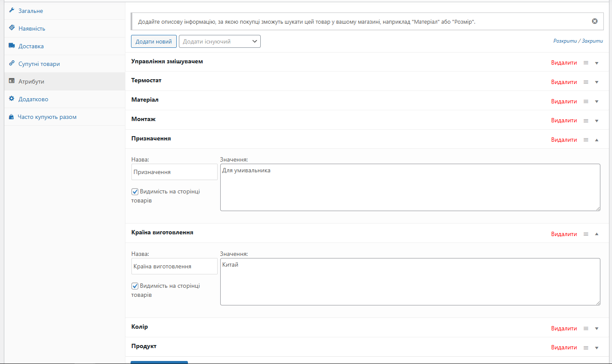Screen dimensions: 612x364
Task: Collapse the Призначення attribute panel
Action: 597,140
